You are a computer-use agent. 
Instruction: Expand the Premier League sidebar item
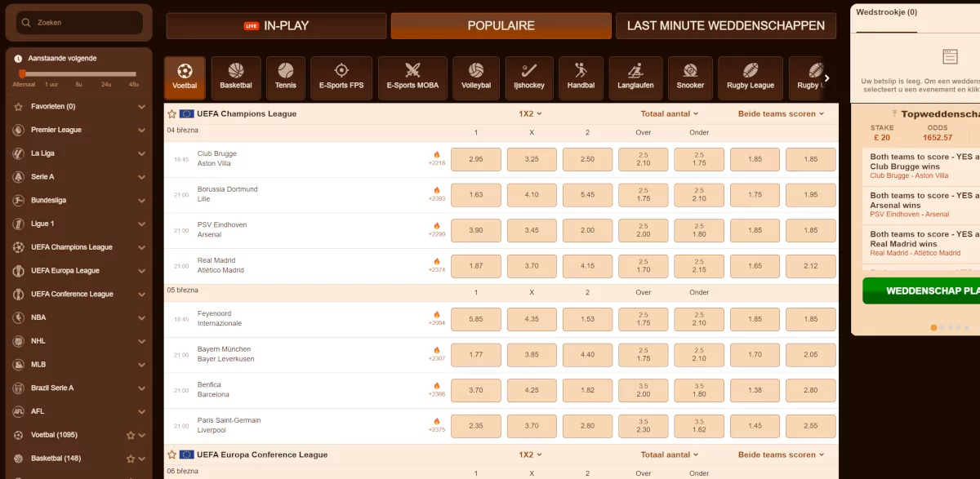[x=79, y=130]
